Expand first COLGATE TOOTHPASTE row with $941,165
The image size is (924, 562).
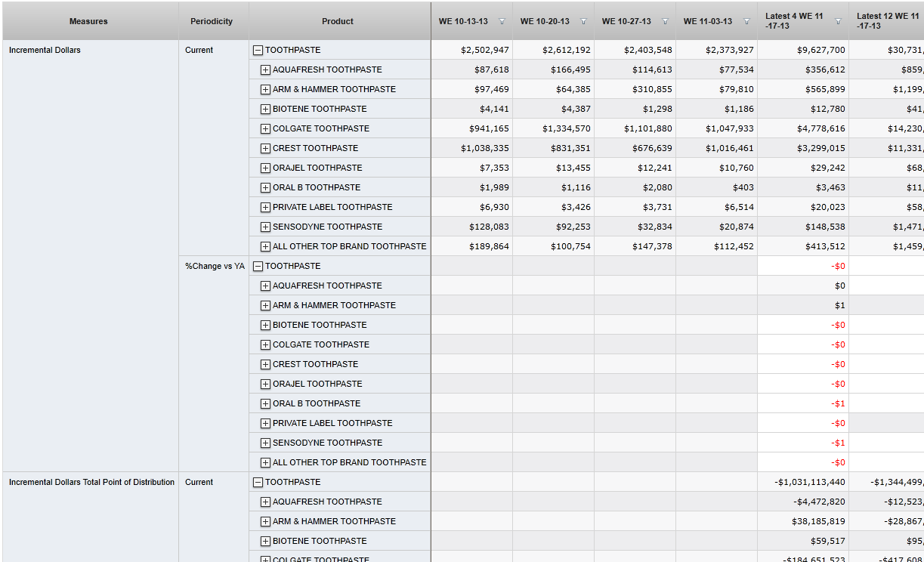click(265, 129)
